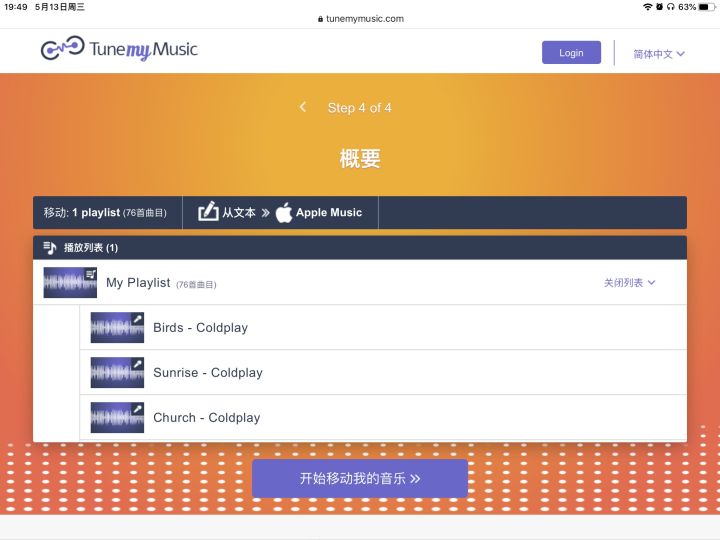Click the Wi-Fi status icon
Screen dimensions: 720x540
click(647, 7)
